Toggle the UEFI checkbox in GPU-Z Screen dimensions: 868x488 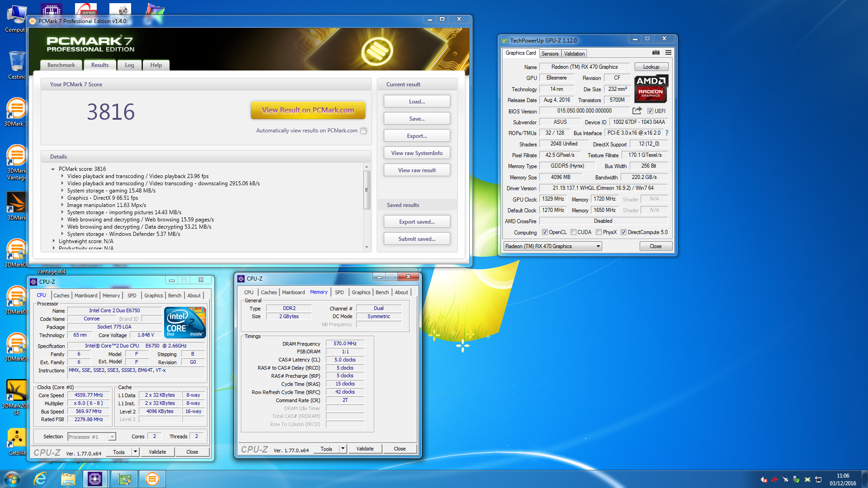coord(650,111)
